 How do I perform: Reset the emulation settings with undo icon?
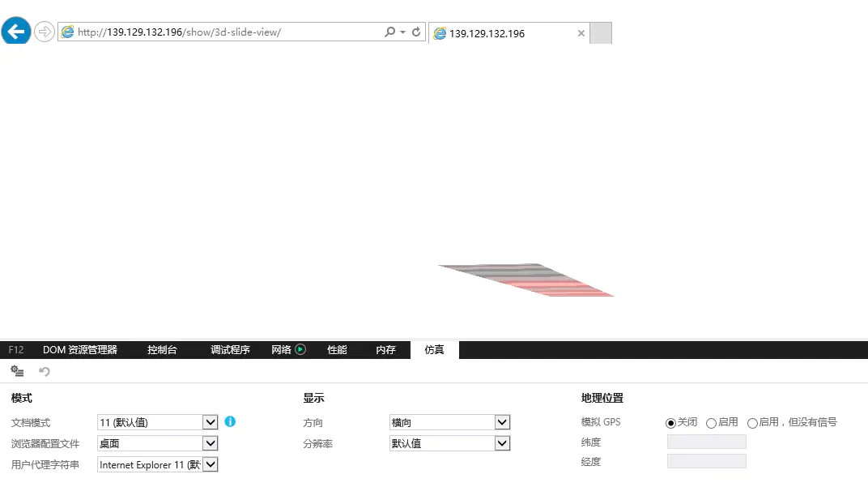44,371
